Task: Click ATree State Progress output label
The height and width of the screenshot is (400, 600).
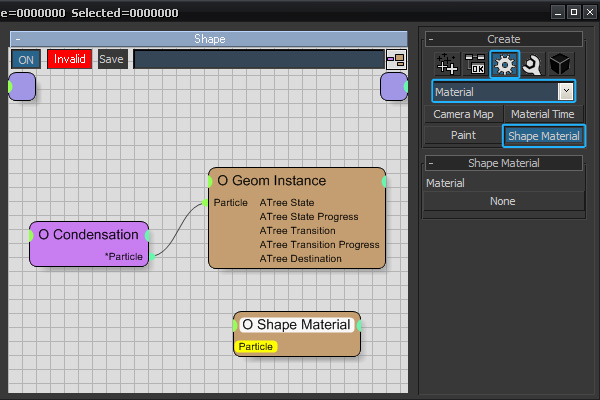Action: (x=309, y=217)
